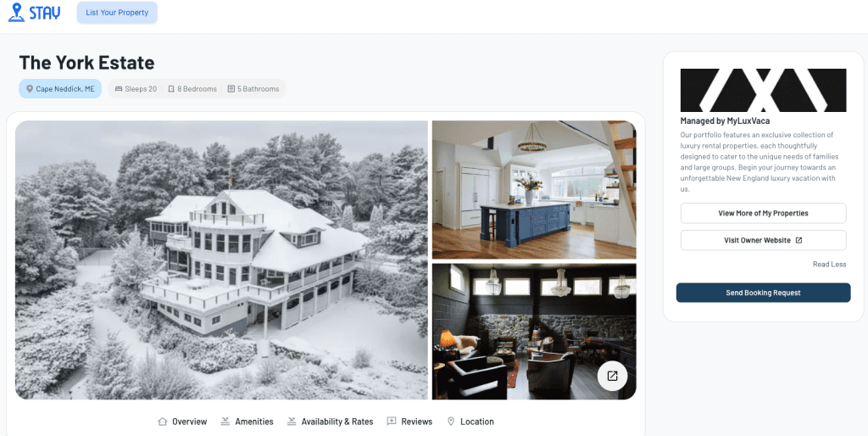
Task: Open the snowy house exterior photo
Action: tap(221, 260)
